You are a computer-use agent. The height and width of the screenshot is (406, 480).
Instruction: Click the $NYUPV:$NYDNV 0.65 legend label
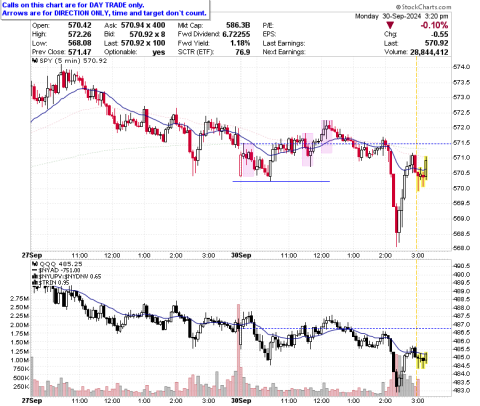click(x=70, y=277)
